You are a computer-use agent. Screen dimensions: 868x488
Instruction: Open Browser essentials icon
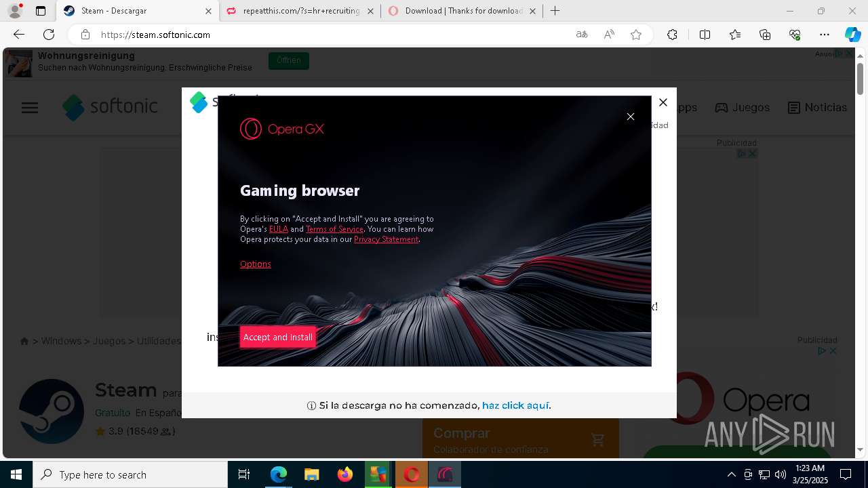point(795,35)
